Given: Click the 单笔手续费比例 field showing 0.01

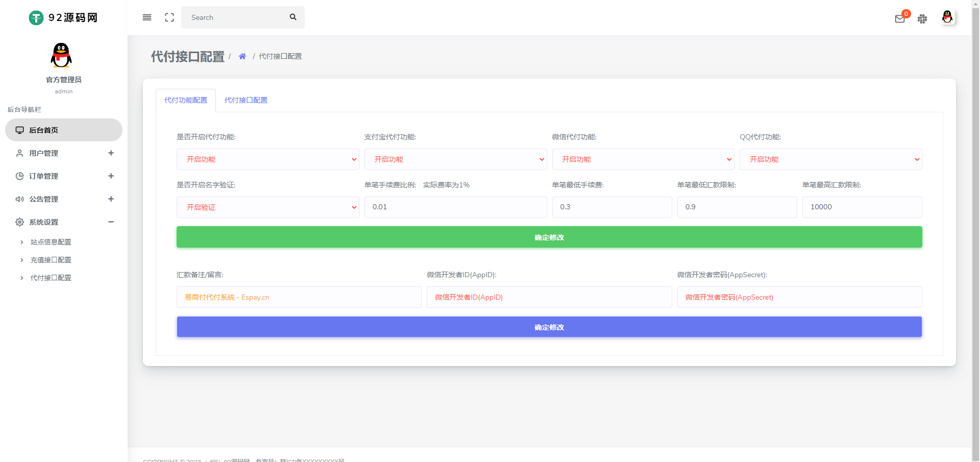Looking at the screenshot, I should click(x=455, y=207).
